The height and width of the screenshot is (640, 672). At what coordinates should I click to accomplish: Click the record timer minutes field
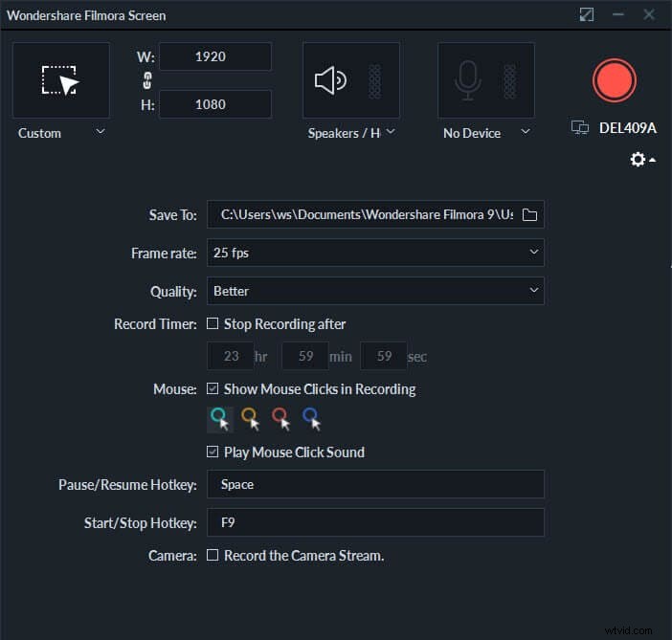[305, 356]
